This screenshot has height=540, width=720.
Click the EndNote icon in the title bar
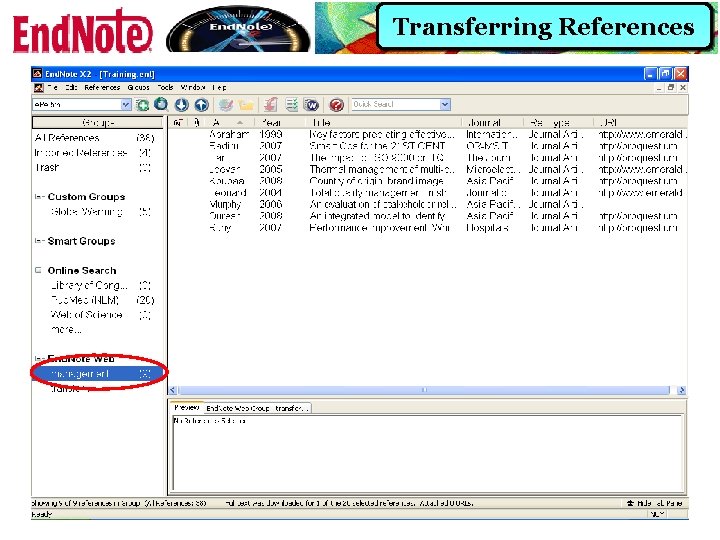click(x=37, y=73)
